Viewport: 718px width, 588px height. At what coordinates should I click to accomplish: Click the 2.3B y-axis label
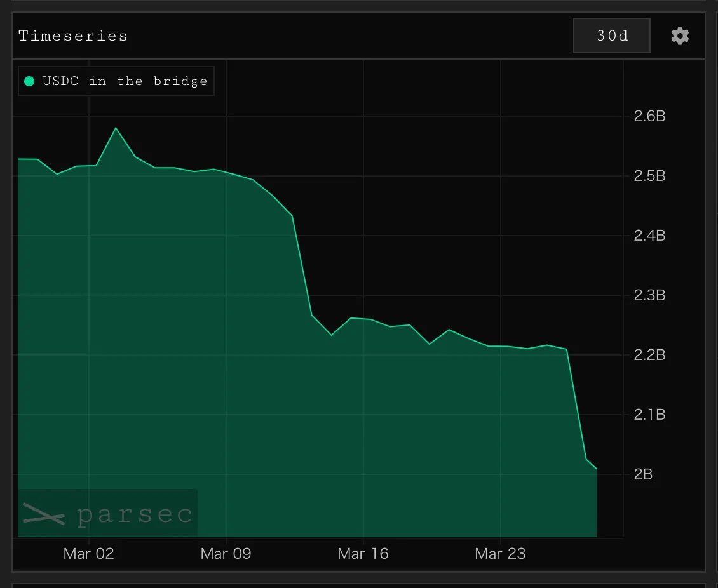coord(649,295)
